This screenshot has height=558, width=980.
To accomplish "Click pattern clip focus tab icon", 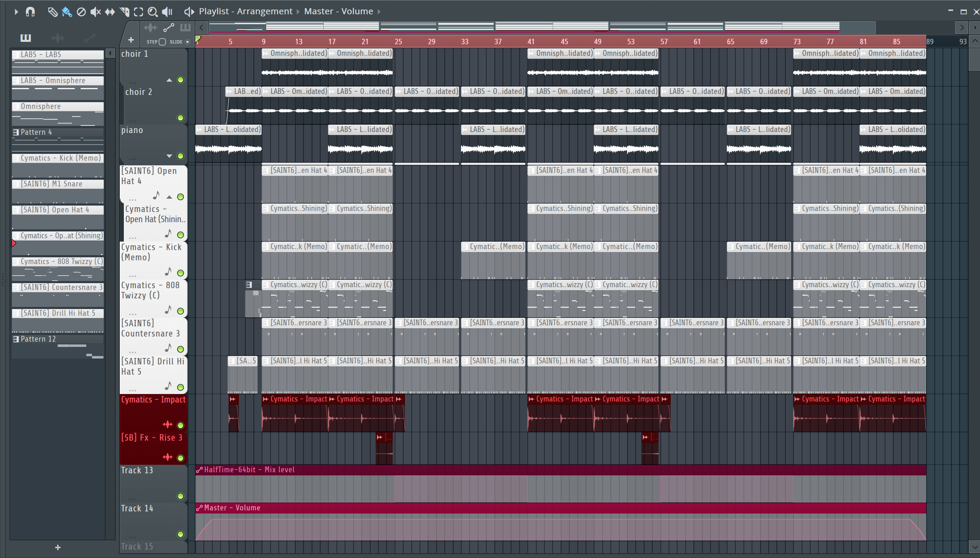I will pyautogui.click(x=185, y=27).
